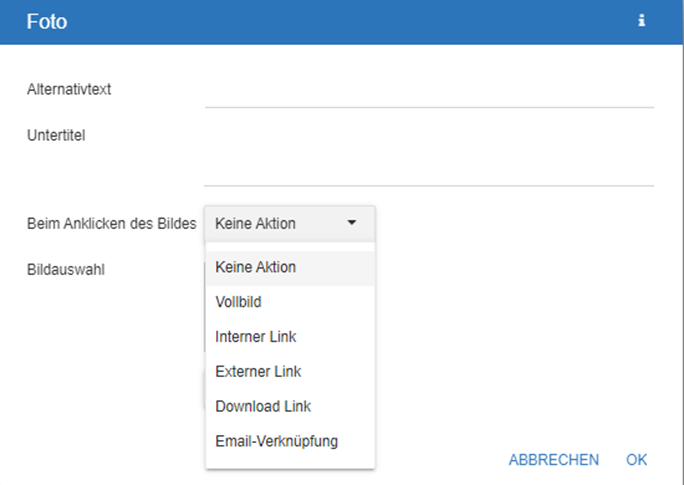Click the underline below the Untertitel field
This screenshot has height=485, width=684.
coord(428,185)
